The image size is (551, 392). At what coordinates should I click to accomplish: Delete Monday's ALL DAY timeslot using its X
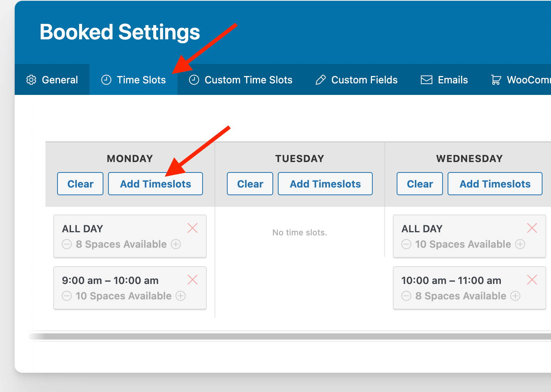(193, 228)
